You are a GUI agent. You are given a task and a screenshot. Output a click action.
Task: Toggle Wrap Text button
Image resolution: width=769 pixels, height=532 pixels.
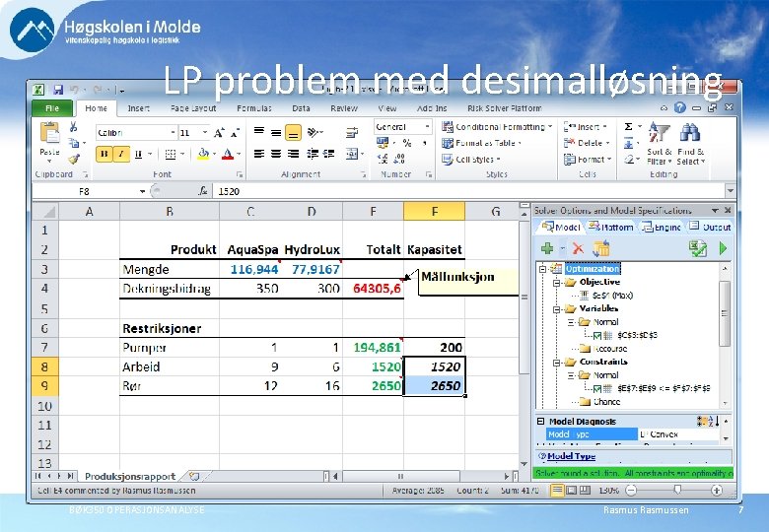point(352,133)
